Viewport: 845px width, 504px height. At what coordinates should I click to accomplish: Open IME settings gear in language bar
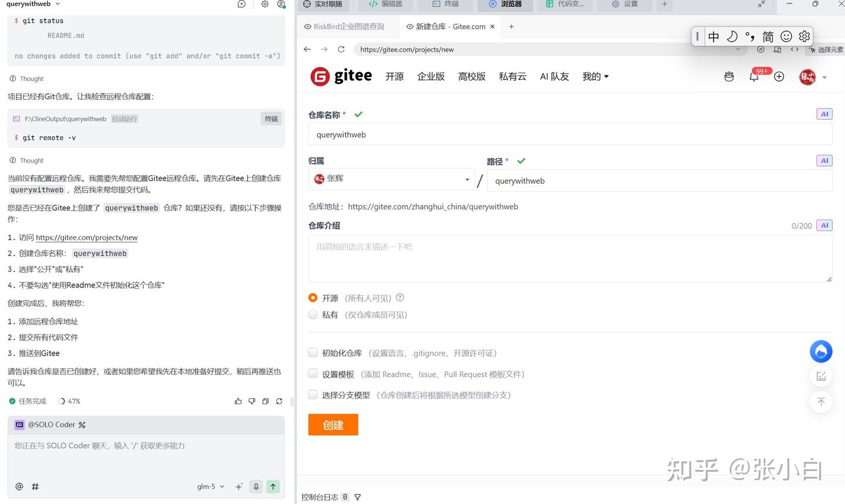click(805, 36)
